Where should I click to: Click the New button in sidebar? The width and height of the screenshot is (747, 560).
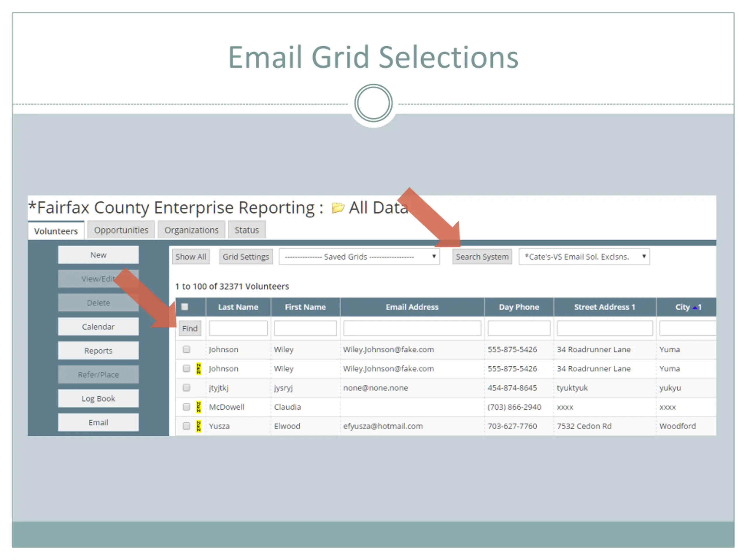point(98,255)
